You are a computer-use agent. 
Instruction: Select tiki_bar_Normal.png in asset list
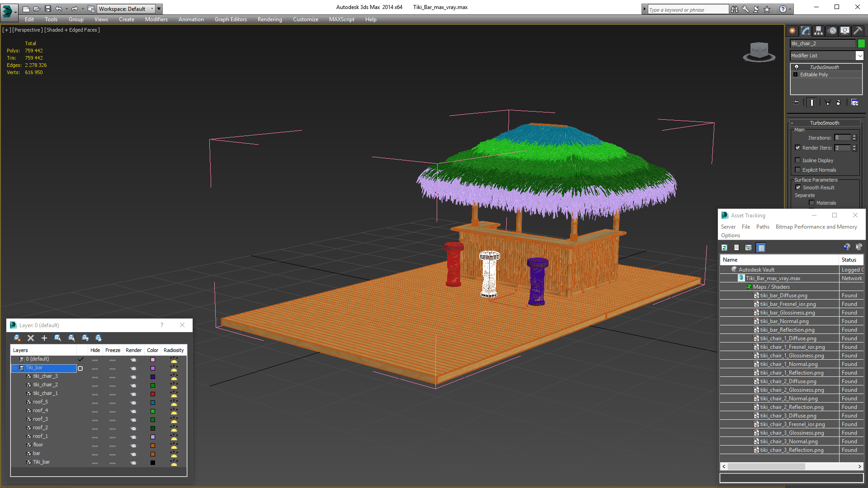pyautogui.click(x=784, y=321)
